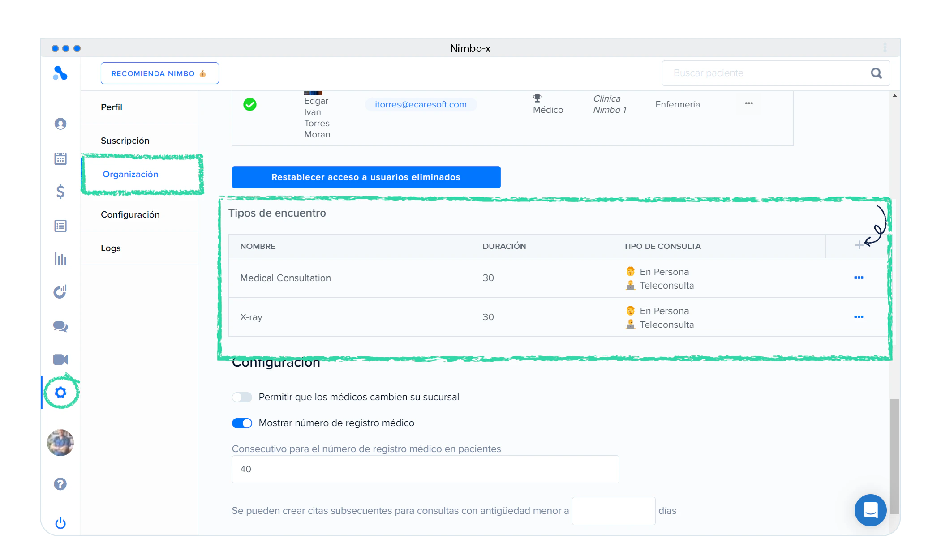
Task: Click the help question mark icon
Action: click(x=60, y=484)
